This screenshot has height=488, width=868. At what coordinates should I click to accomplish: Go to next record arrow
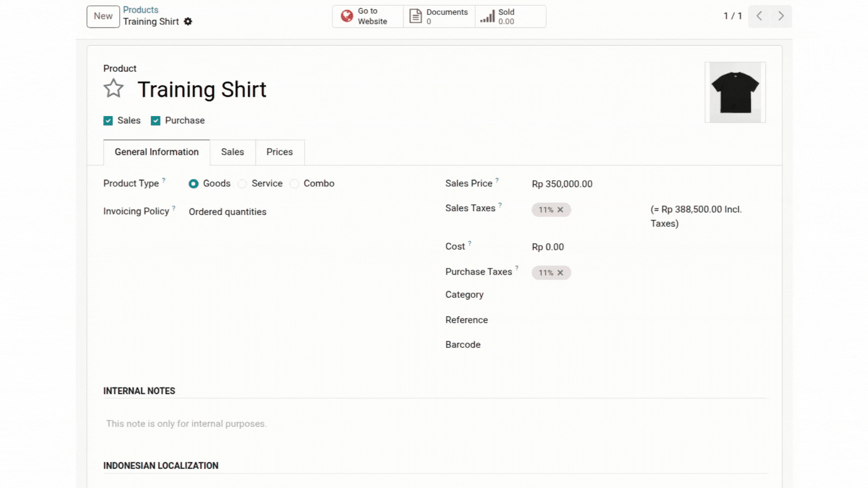click(x=781, y=16)
